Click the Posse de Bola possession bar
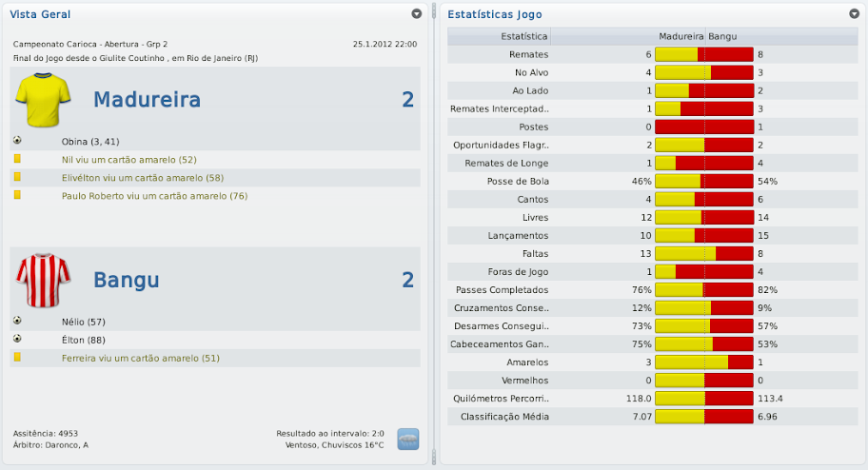 (704, 181)
